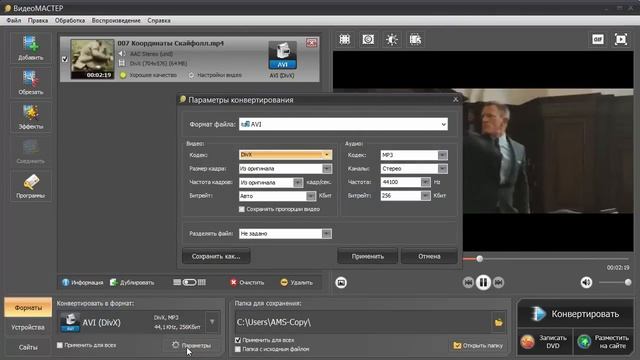
Task: Pause the video playback
Action: click(483, 282)
